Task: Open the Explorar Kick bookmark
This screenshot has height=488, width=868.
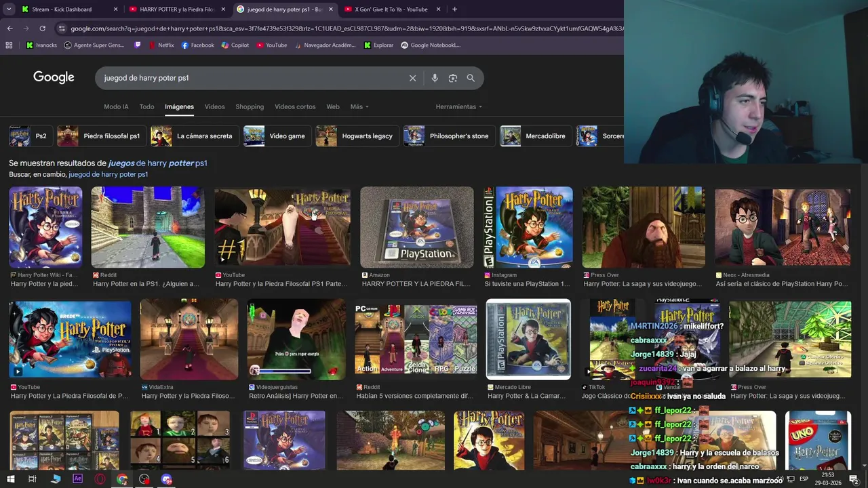Action: pyautogui.click(x=378, y=45)
